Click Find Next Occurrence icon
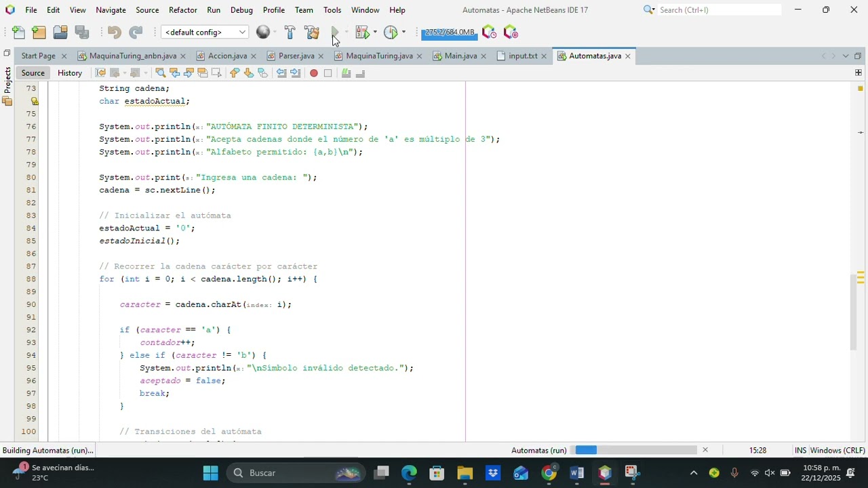 tap(189, 73)
